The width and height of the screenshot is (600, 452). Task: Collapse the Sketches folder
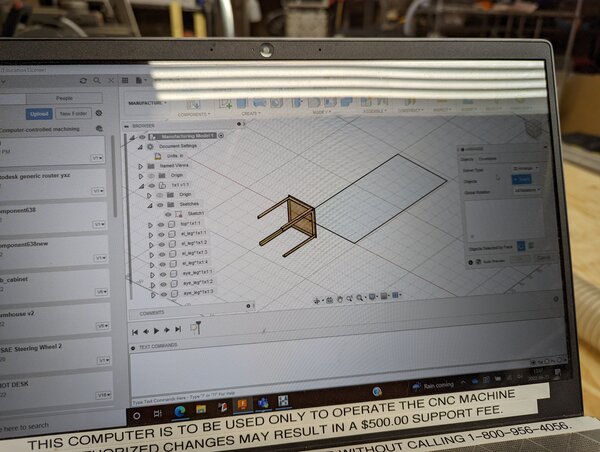pos(150,206)
